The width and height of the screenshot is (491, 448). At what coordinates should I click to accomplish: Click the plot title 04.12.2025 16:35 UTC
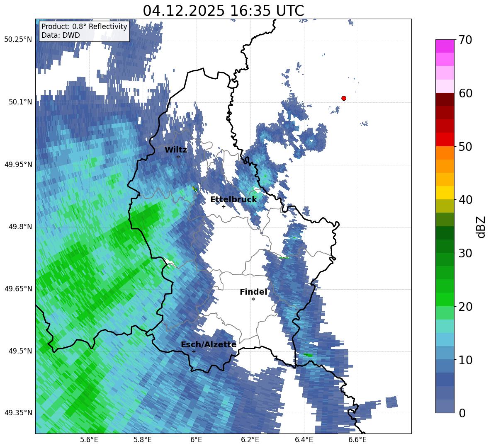click(223, 11)
